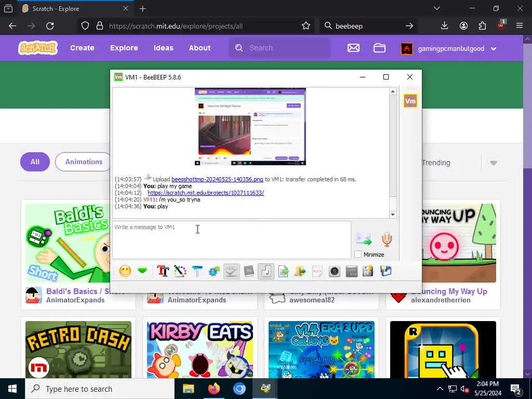Click the Scratch Search input field
The width and height of the screenshot is (532, 399).
pos(280,48)
